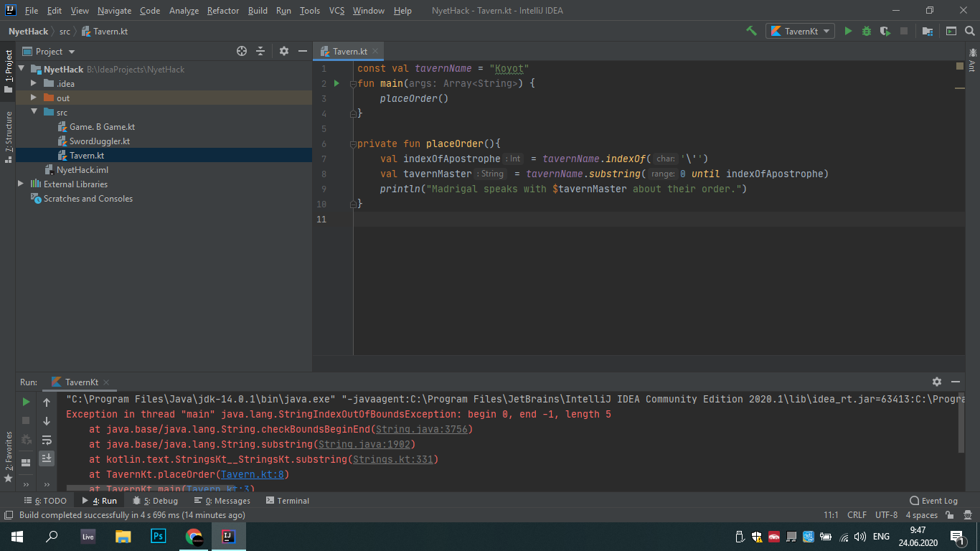Rerun program using Run panel play icon

point(26,402)
